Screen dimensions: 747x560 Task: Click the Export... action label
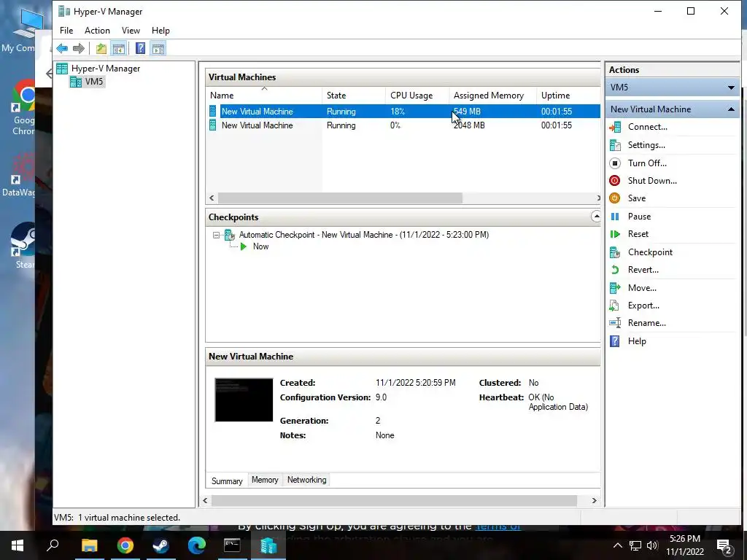643,306
